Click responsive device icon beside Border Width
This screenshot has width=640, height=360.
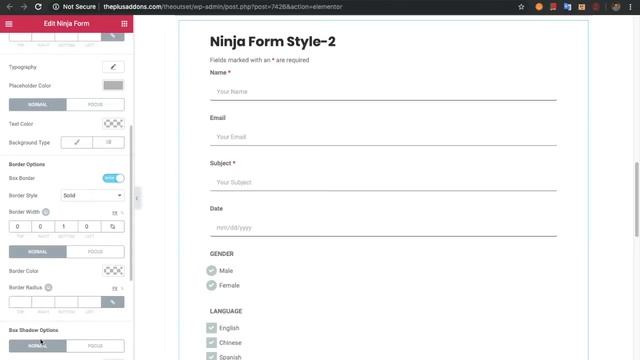click(x=46, y=212)
